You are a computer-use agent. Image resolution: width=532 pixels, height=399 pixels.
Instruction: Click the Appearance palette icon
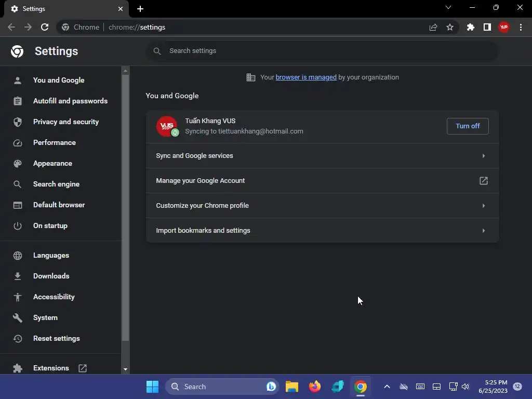click(18, 164)
